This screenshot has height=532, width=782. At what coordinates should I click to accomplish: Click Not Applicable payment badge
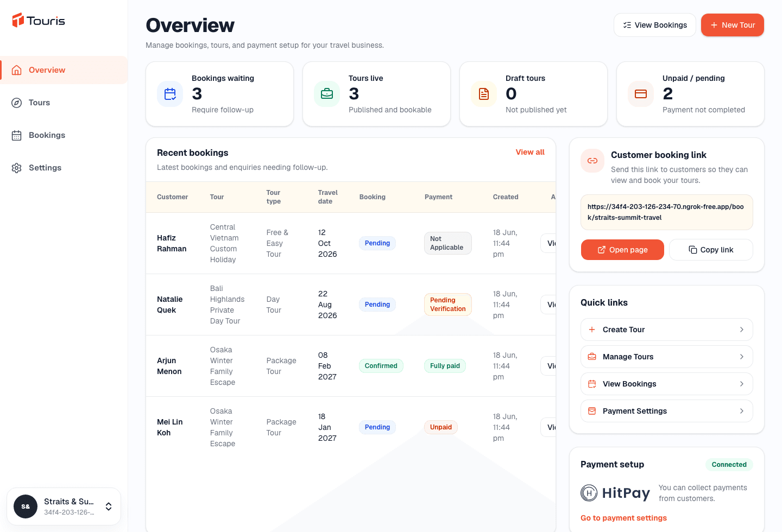447,243
